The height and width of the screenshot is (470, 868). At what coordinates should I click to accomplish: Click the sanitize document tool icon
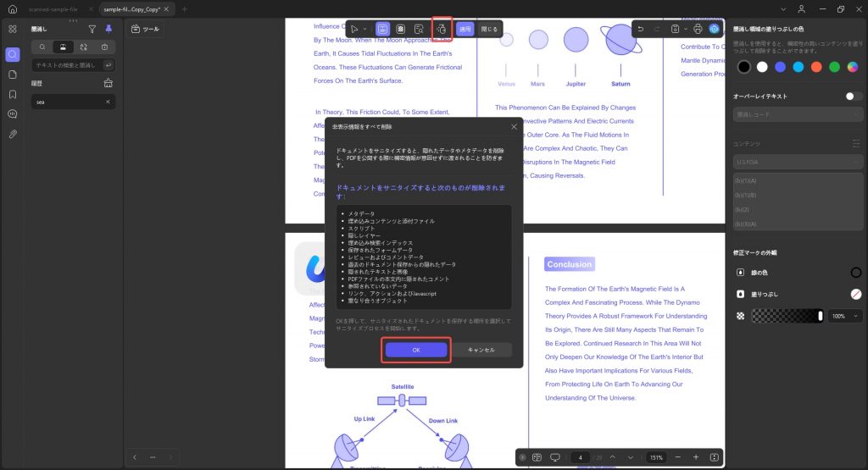click(x=441, y=29)
